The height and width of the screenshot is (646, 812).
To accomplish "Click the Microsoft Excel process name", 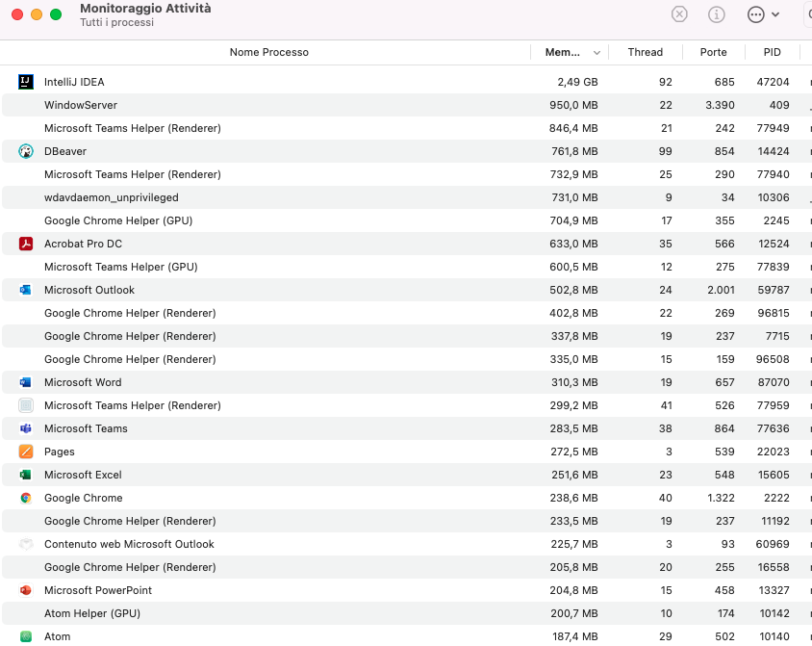I will click(83, 475).
